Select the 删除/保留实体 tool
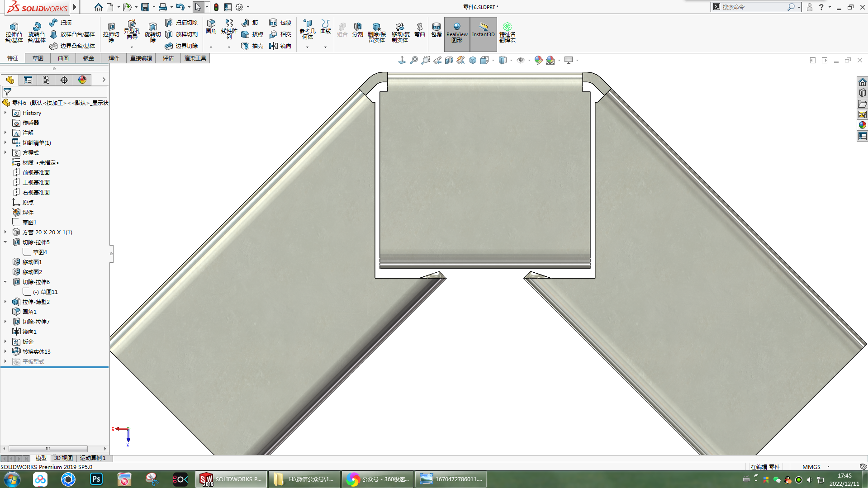 376,33
